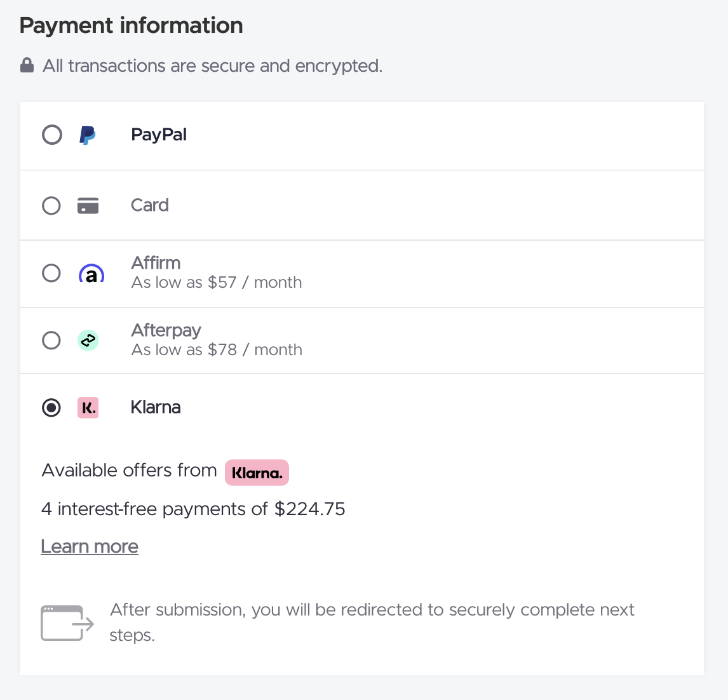Open the Klarna Learn more link
This screenshot has width=728, height=700.
[x=90, y=547]
